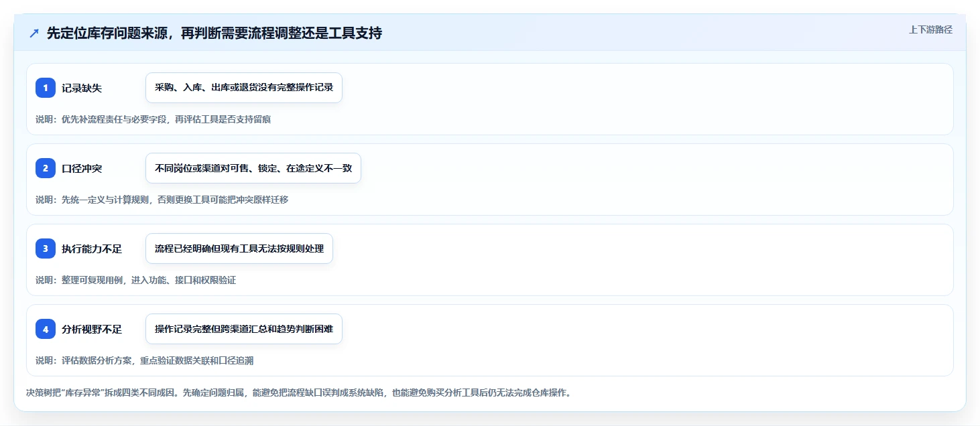Image resolution: width=980 pixels, height=426 pixels.
Task: Select the 采购、入库、出库或退货 condition box
Action: pyautogui.click(x=244, y=88)
